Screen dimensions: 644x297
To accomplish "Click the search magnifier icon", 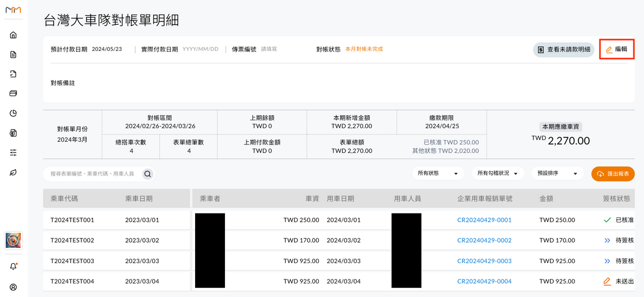I will [x=148, y=174].
